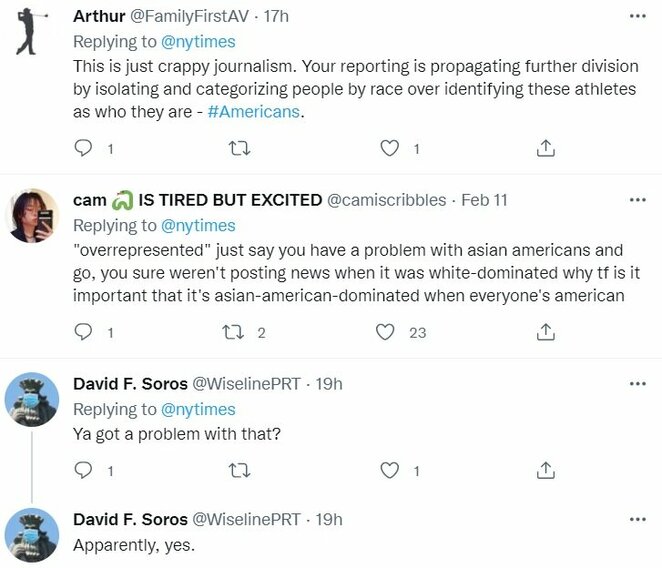Share David F. Soros' first tweet
Screen dimensions: 662x568
(x=546, y=470)
